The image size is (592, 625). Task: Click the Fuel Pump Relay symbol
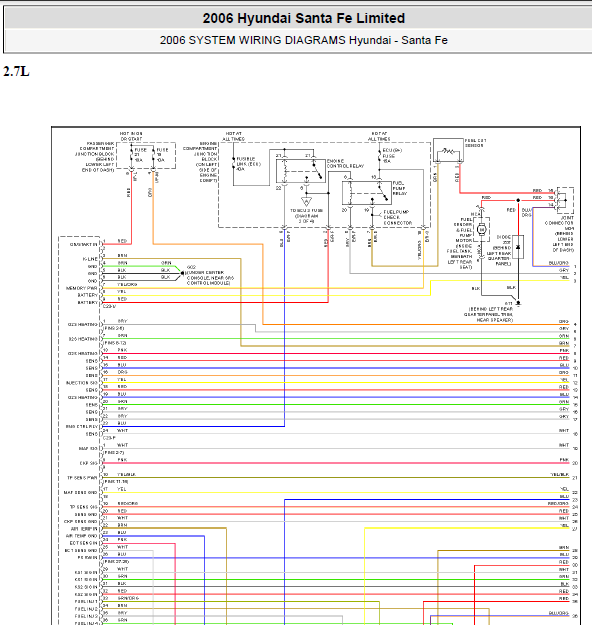click(x=367, y=193)
